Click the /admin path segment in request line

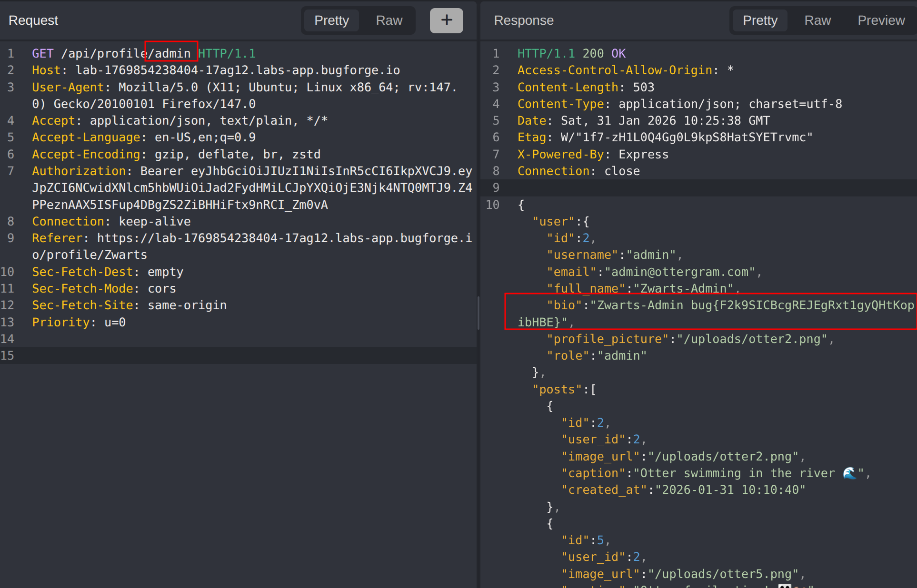171,53
